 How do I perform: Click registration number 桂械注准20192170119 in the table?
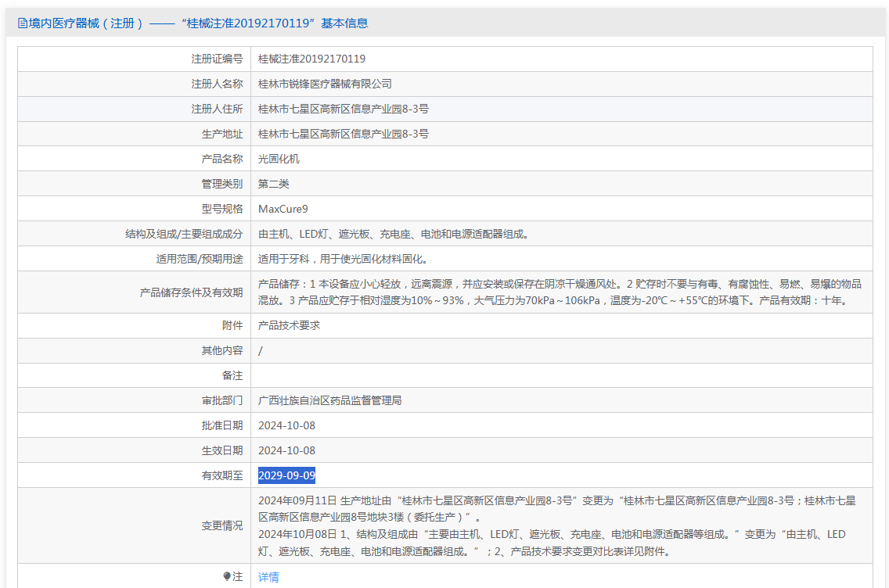(311, 59)
